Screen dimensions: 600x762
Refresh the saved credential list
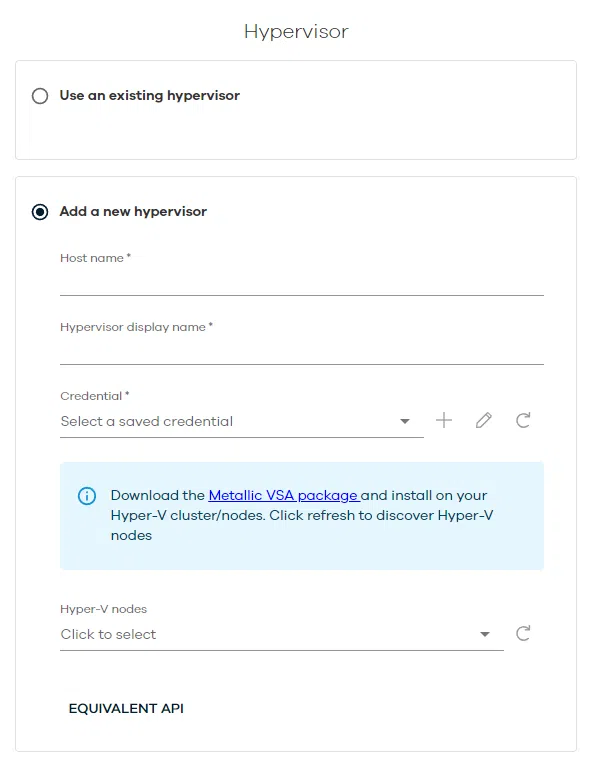click(523, 421)
